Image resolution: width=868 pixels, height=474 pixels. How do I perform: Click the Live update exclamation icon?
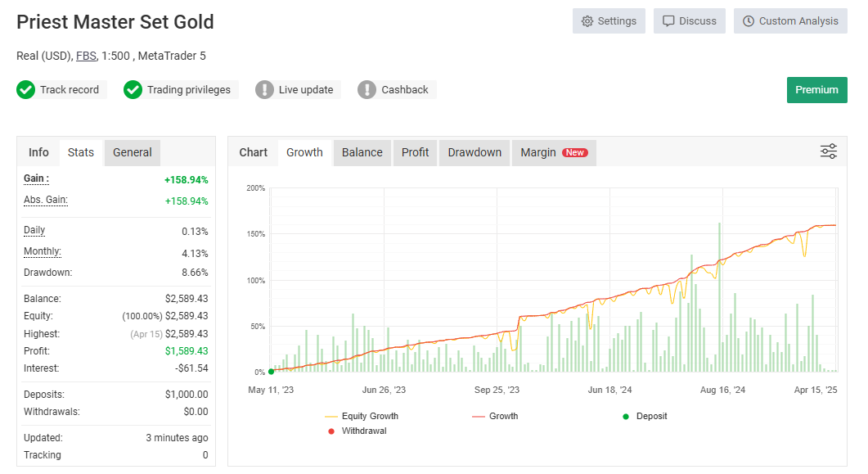264,90
